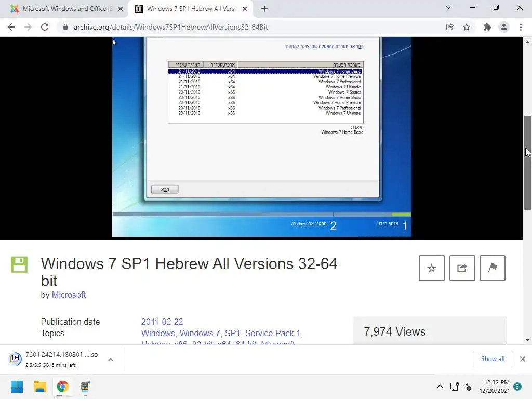Open the SP1 topic link

[x=232, y=333]
